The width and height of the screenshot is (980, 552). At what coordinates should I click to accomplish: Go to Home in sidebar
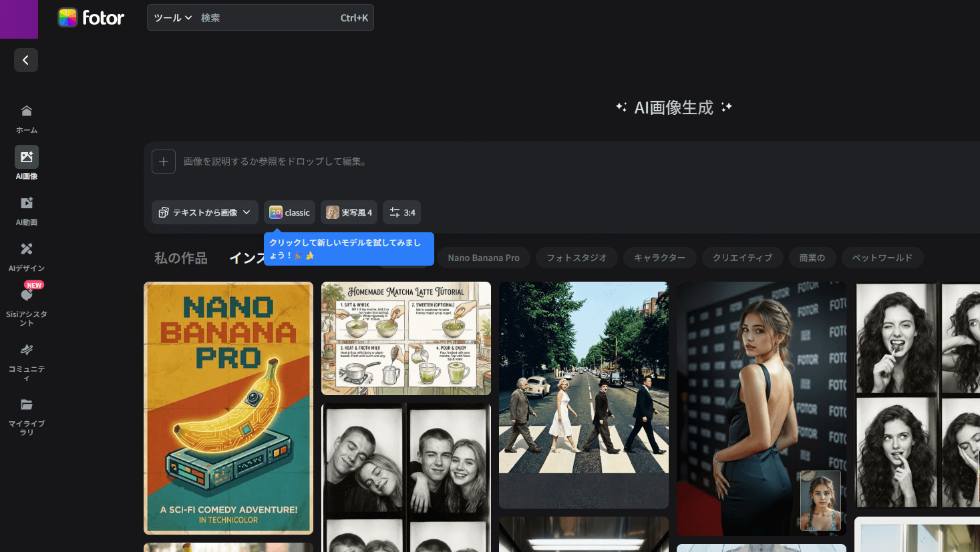click(x=27, y=118)
